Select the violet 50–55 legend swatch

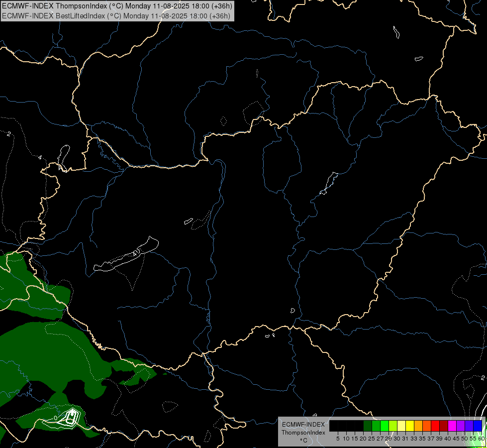(x=469, y=426)
